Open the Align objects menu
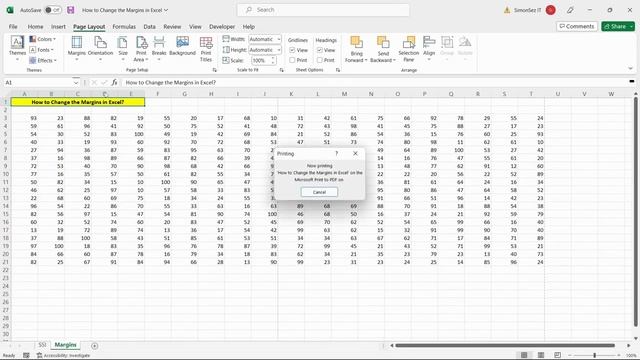This screenshot has height=360, width=640. [x=429, y=49]
